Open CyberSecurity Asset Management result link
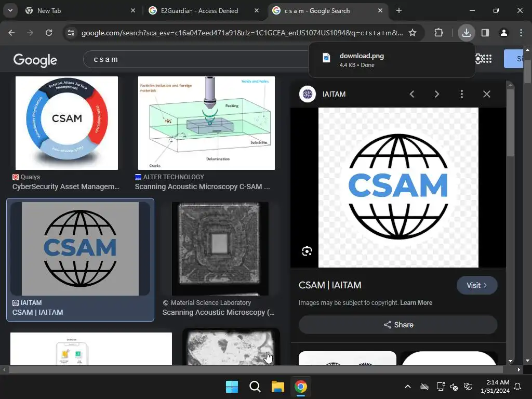 tap(66, 187)
